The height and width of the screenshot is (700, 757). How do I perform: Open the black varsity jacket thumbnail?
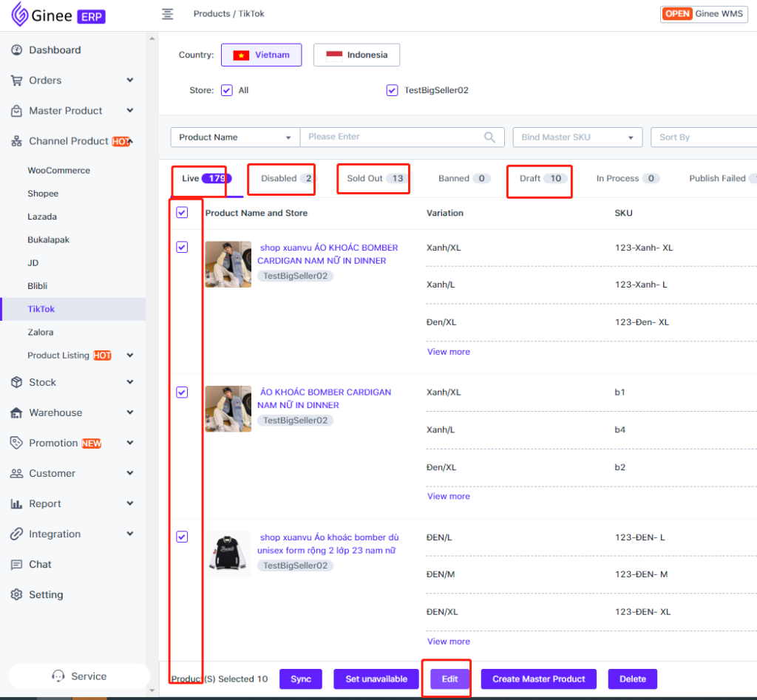click(228, 554)
